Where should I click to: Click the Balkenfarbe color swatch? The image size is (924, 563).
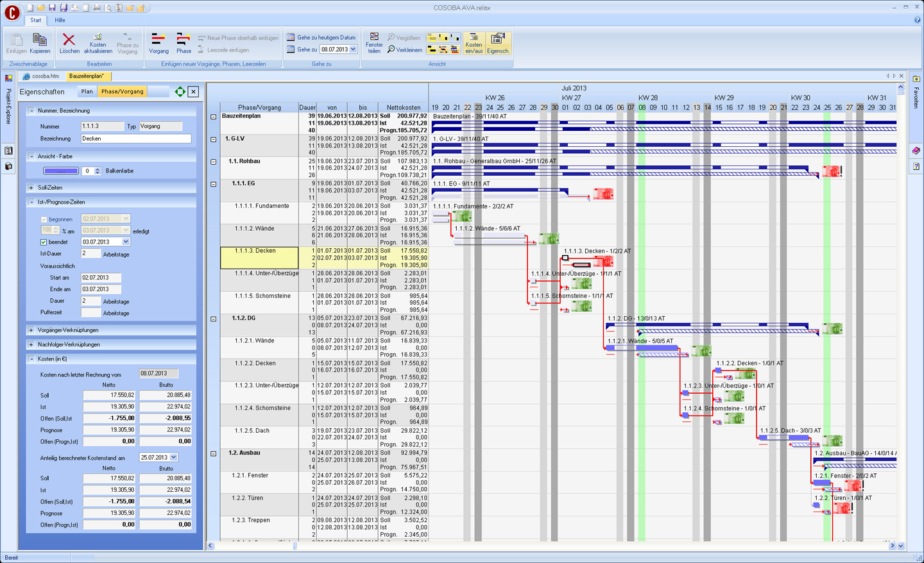point(61,171)
